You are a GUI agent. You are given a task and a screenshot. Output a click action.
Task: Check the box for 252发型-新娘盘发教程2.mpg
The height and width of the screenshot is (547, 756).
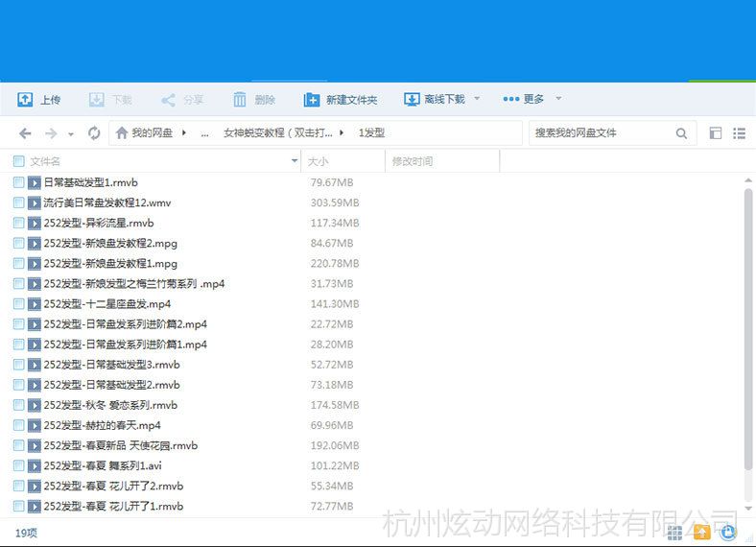(19, 243)
